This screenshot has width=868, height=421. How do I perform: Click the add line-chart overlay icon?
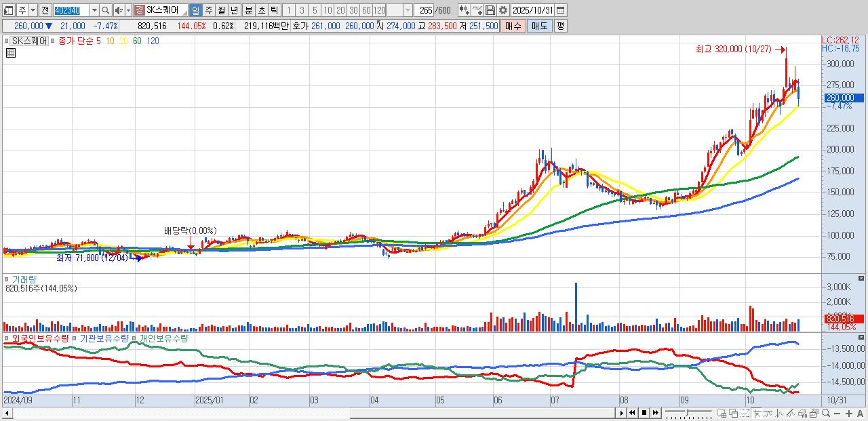pos(477,10)
